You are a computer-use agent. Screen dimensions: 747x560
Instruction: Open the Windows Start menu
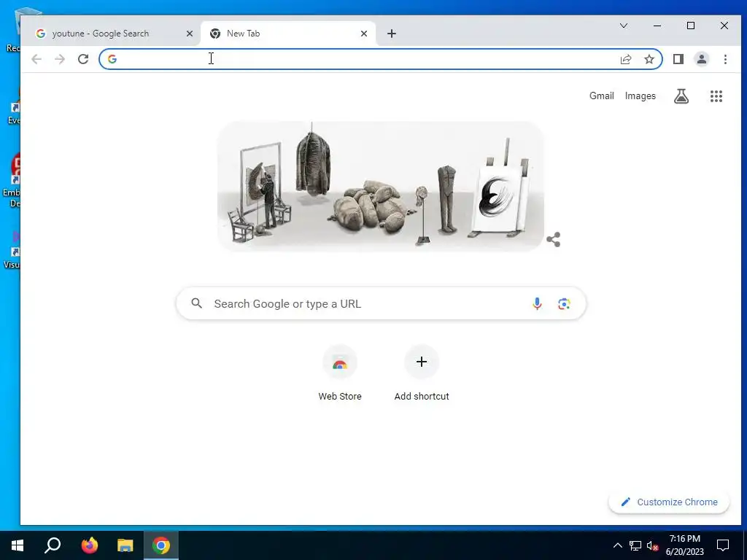(x=18, y=545)
